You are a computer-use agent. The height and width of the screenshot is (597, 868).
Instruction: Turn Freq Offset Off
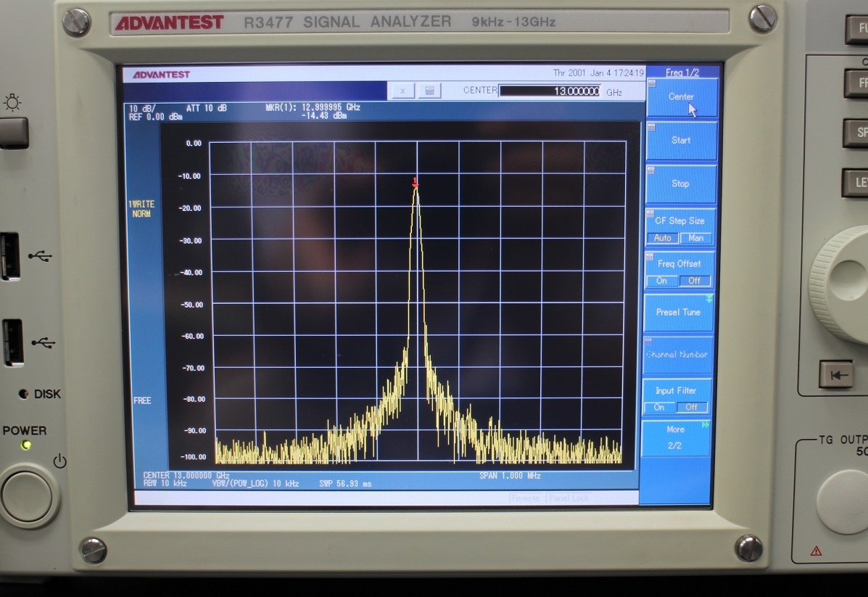[695, 281]
